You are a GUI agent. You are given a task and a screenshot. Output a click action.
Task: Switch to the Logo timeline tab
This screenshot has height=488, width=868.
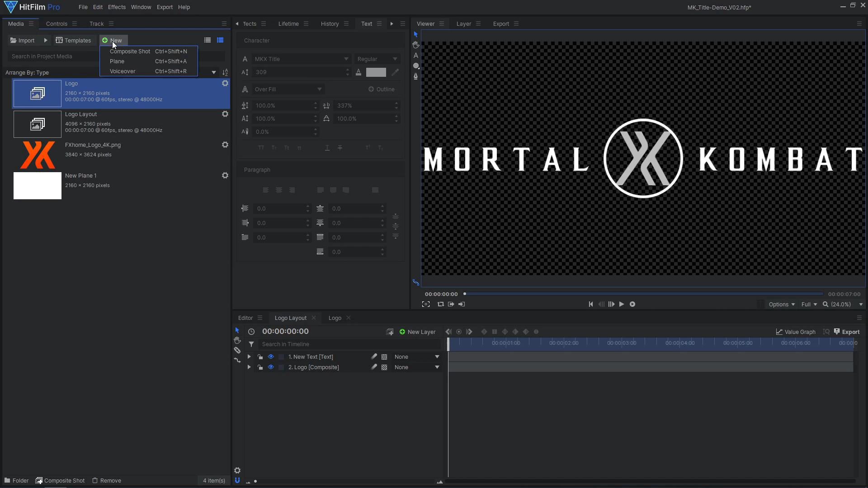[x=335, y=318]
